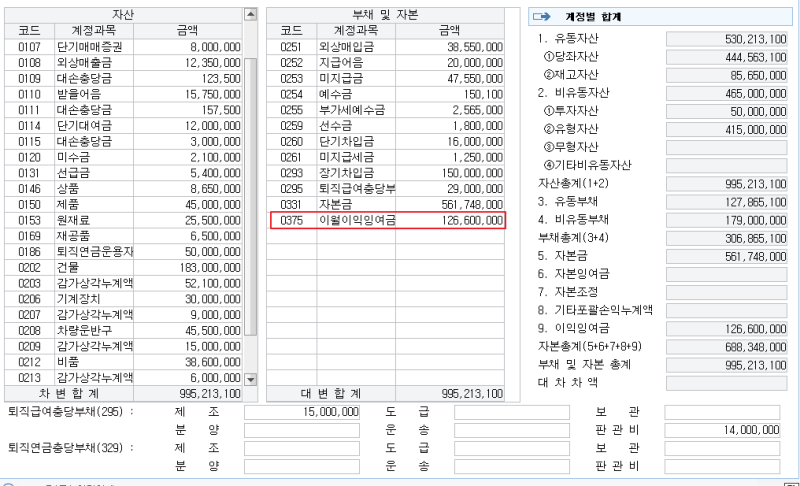
Task: Click the 퇴직급여충당부채(295) 운송 input field
Action: point(512,430)
